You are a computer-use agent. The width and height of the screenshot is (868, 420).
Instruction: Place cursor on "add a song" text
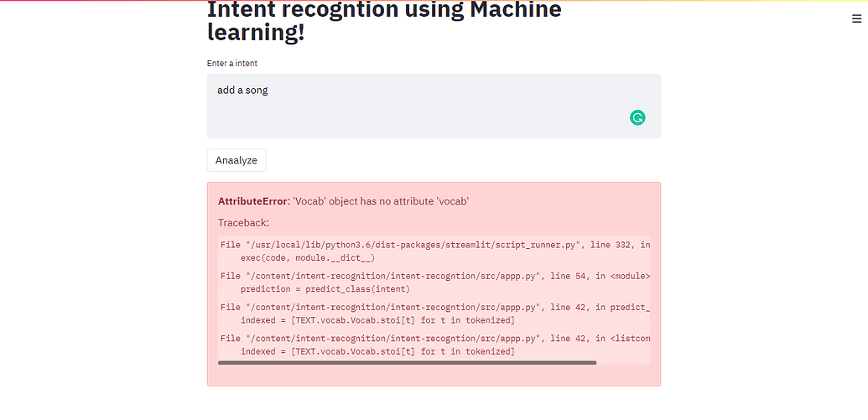click(242, 91)
